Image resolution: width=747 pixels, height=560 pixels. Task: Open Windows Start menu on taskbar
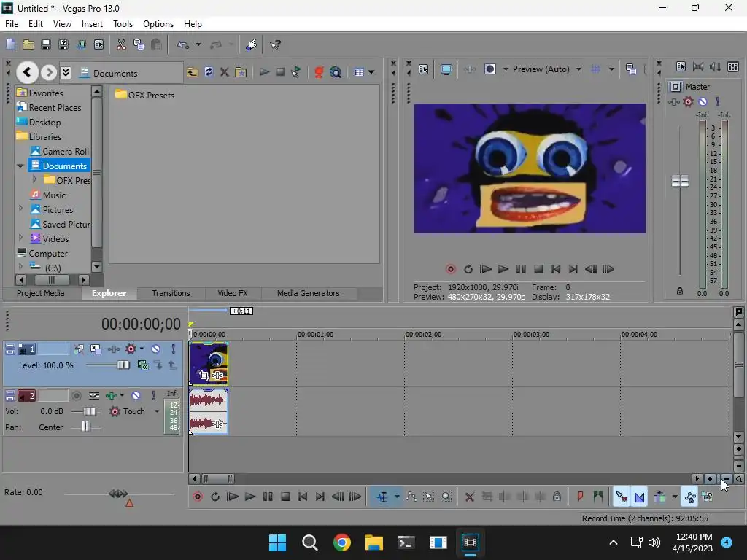[277, 542]
